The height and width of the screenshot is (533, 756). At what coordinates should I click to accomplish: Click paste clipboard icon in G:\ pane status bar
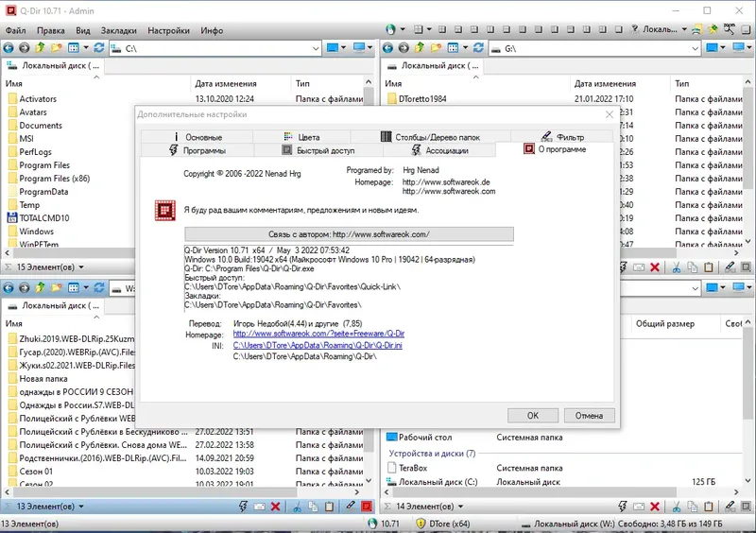pos(708,267)
